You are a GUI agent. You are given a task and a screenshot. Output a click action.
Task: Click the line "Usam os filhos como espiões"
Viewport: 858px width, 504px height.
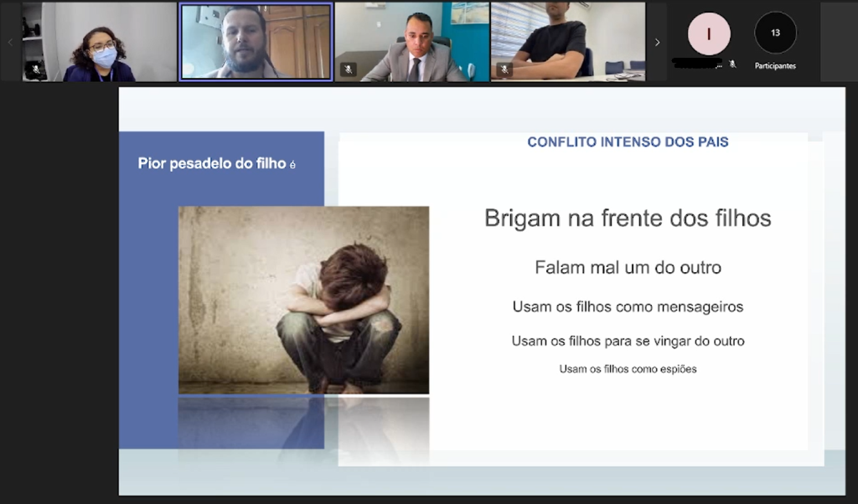628,368
